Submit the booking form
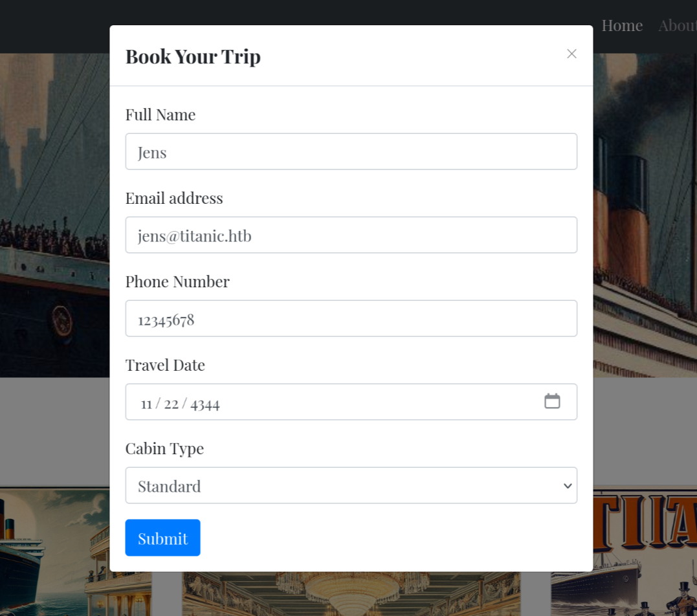Viewport: 697px width, 616px height. (162, 538)
